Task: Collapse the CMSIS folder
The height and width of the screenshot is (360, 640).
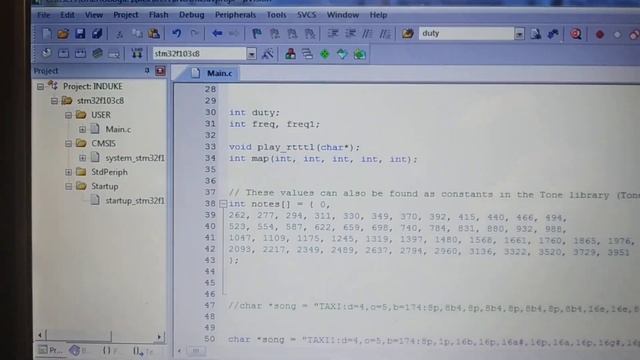Action: click(x=69, y=144)
